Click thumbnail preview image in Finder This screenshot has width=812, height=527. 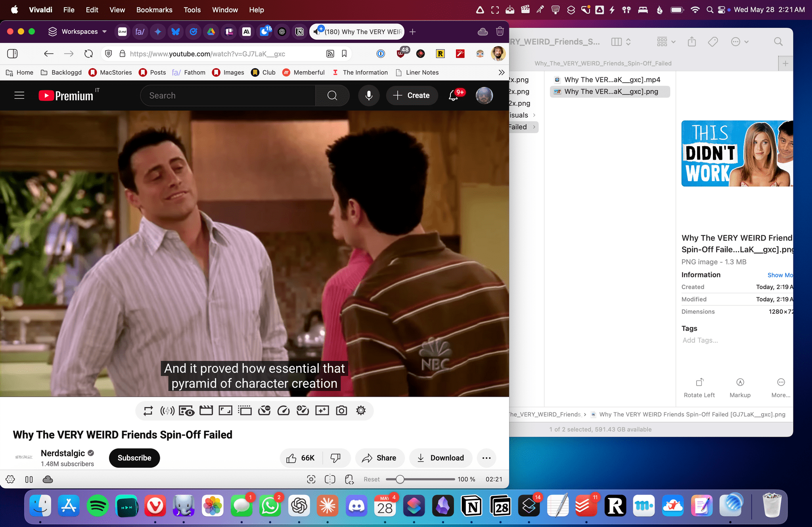tap(737, 153)
